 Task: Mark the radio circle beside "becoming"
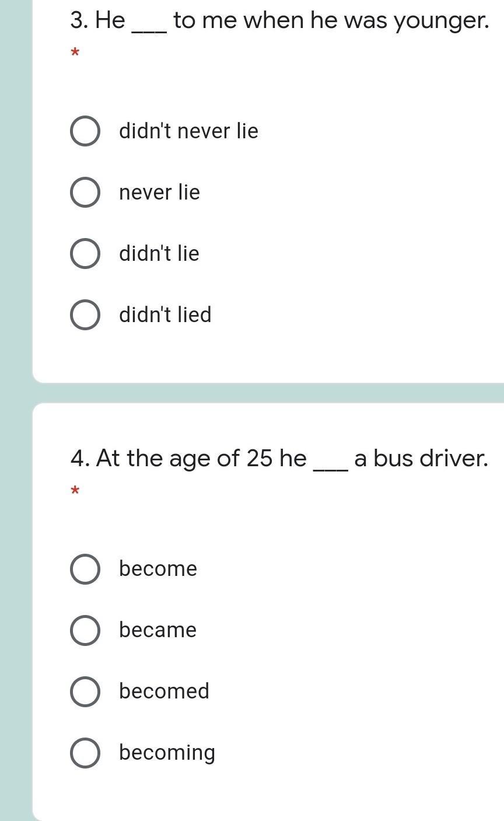click(85, 753)
